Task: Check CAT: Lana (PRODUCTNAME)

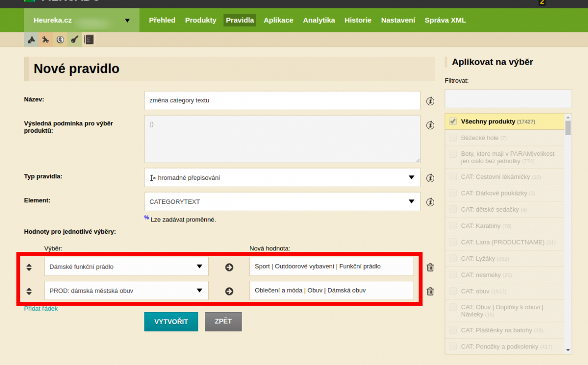Action: pyautogui.click(x=453, y=242)
